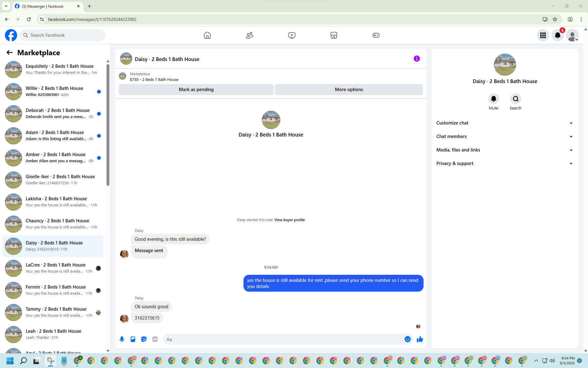The image size is (588, 368).
Task: Expand the Privacy & support section
Action: pos(505,163)
